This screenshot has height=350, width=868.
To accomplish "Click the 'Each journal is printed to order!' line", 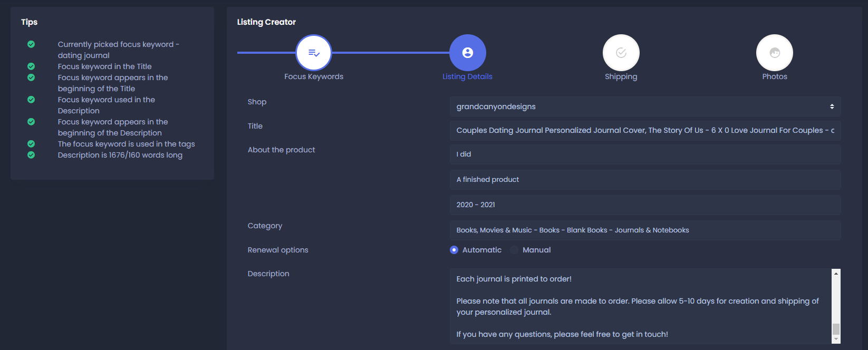I will click(x=514, y=279).
